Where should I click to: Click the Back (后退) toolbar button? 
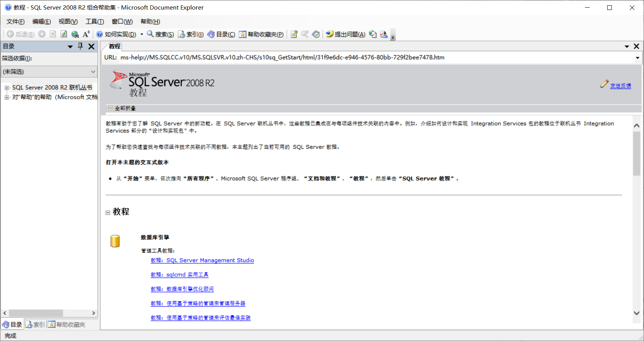pos(21,34)
